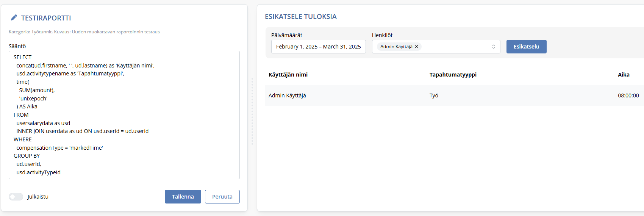Open the Päivämäärät date range field
Screen dimensions: 644x216
[x=319, y=47]
